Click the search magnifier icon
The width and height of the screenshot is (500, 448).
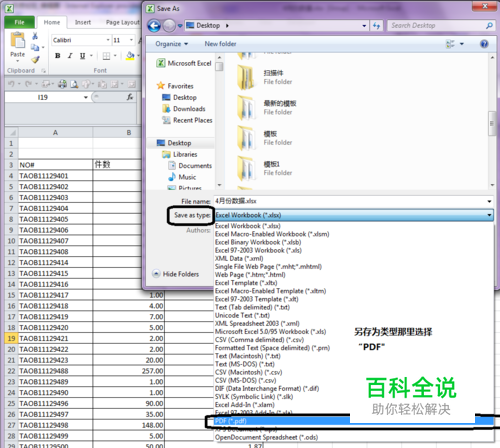point(489,26)
